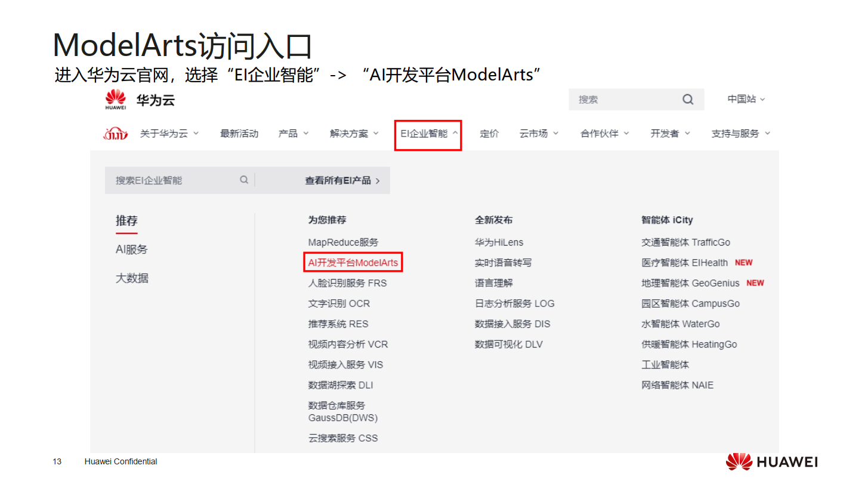Collapse the EI企业智能 menu
Screen dimensions: 868x487
tap(428, 134)
